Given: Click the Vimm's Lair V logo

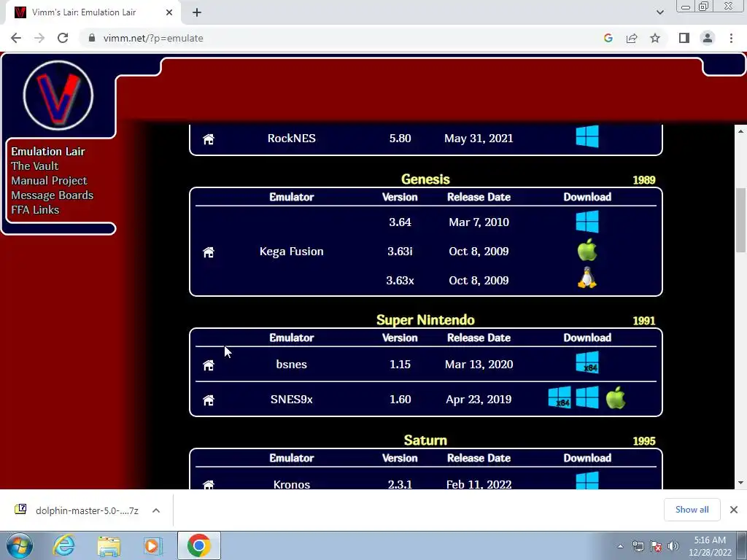Looking at the screenshot, I should tap(58, 96).
